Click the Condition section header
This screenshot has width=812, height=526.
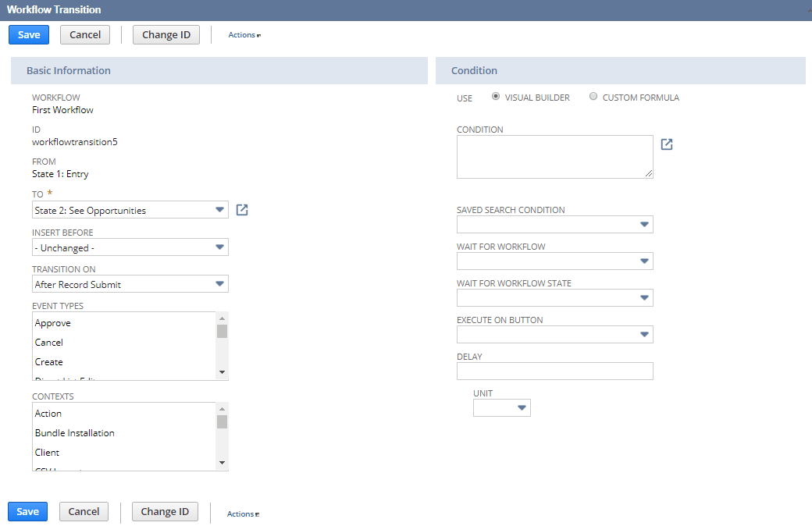click(x=621, y=70)
